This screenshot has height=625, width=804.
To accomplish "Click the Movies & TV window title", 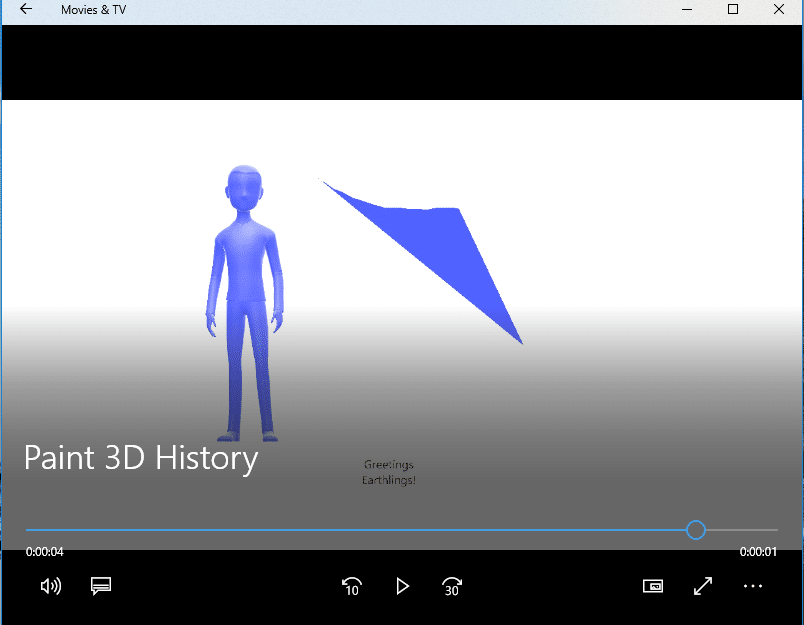I will (93, 10).
